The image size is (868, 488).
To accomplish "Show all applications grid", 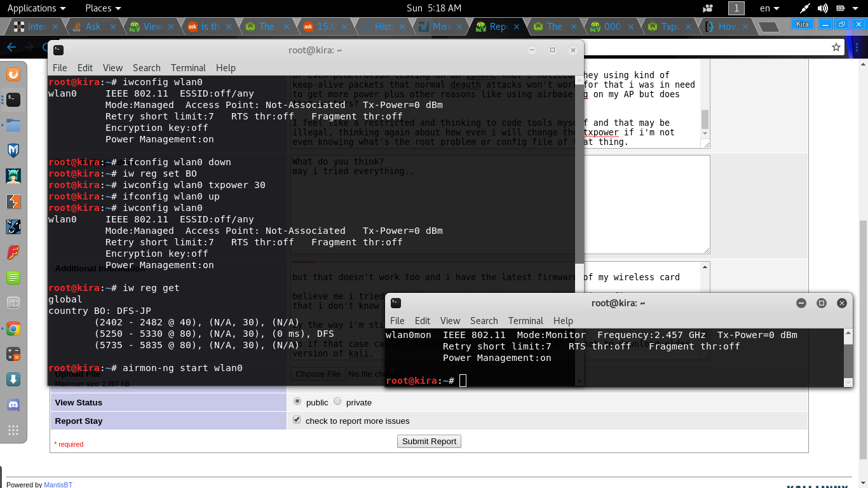I will (13, 430).
